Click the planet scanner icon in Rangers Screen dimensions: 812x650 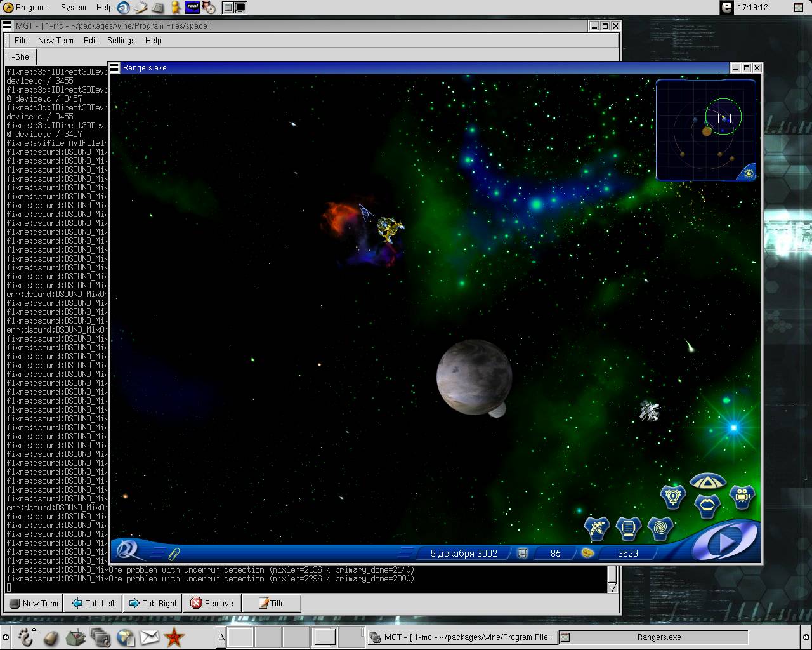pos(673,496)
